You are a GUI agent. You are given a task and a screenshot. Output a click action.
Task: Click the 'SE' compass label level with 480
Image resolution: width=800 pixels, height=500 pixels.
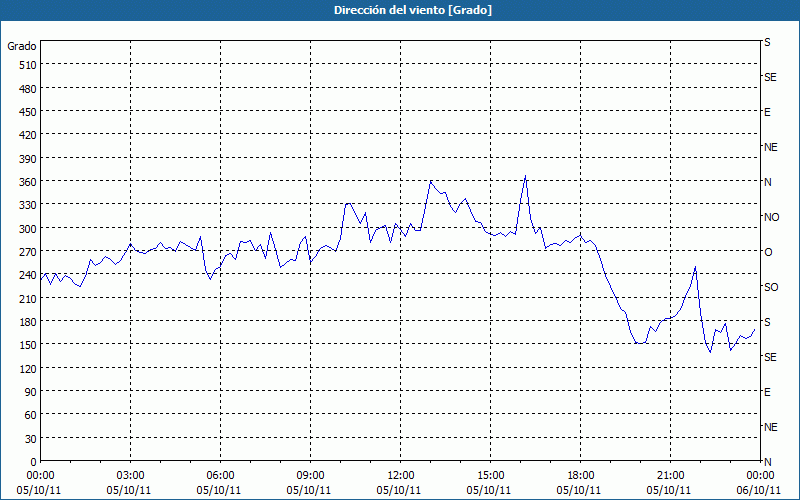(770, 78)
